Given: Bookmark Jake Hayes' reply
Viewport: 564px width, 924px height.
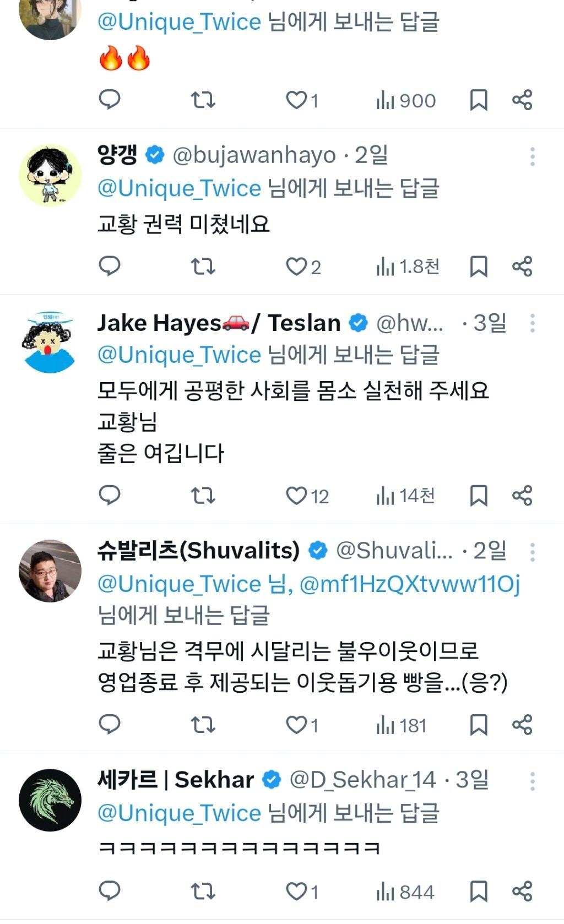Looking at the screenshot, I should click(478, 496).
